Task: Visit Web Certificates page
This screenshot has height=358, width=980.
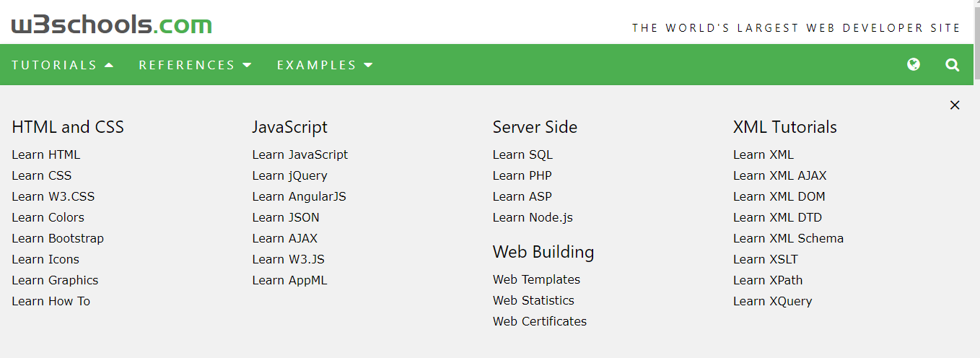Action: [540, 321]
